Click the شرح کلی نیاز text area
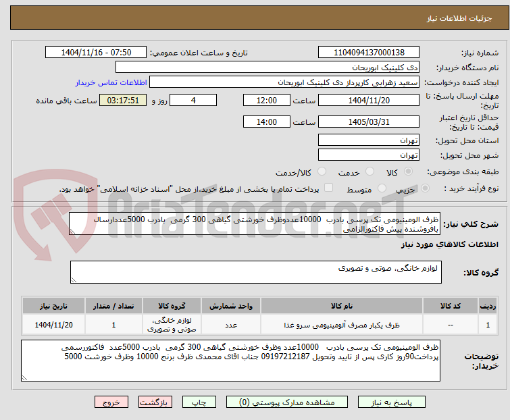510x420 pixels. 255,224
